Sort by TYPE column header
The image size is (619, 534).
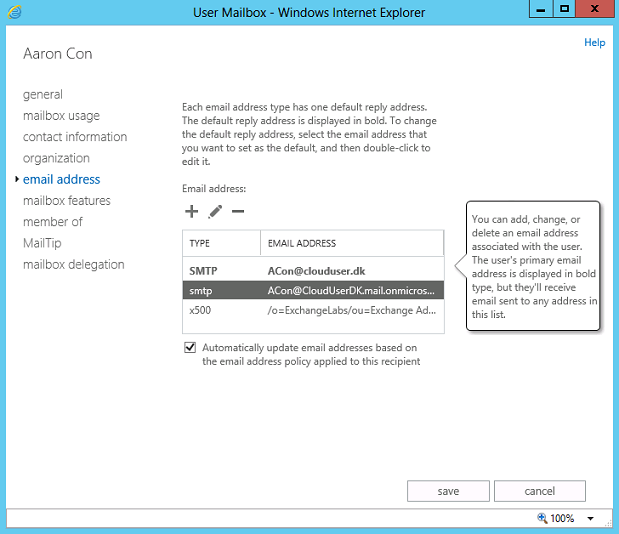(221, 243)
